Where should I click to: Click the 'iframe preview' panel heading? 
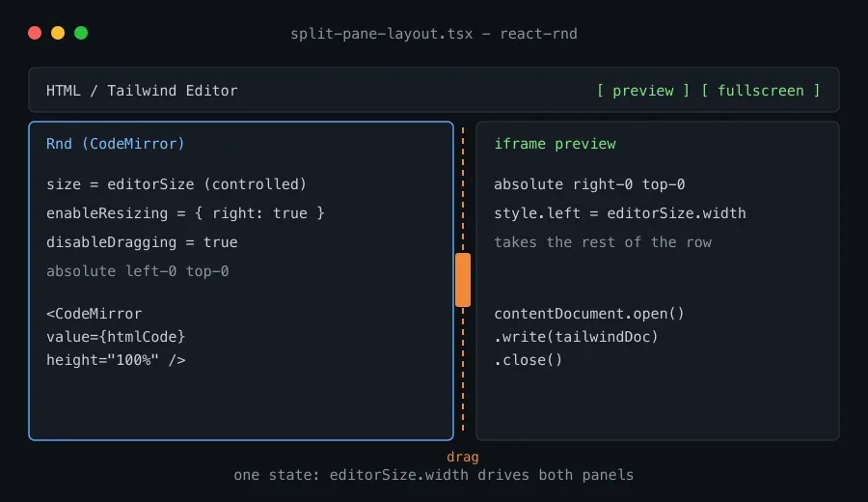click(x=555, y=144)
